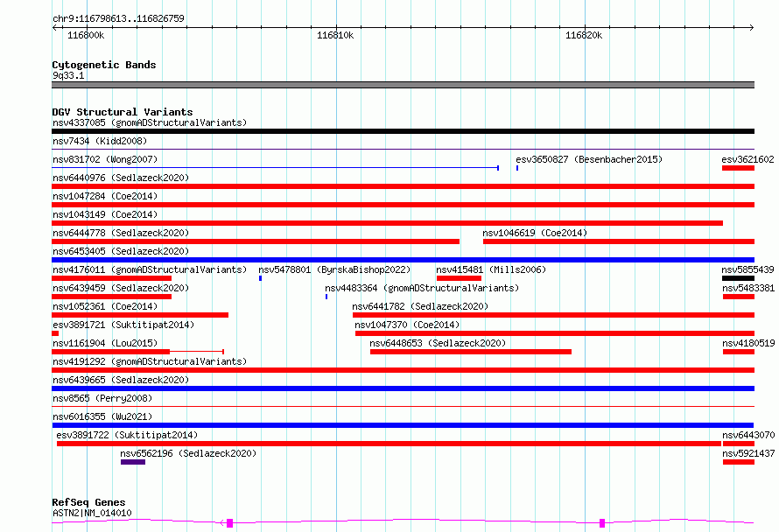Click the 9q33.1 band label
Viewport: 779px width, 532px height.
tap(68, 75)
